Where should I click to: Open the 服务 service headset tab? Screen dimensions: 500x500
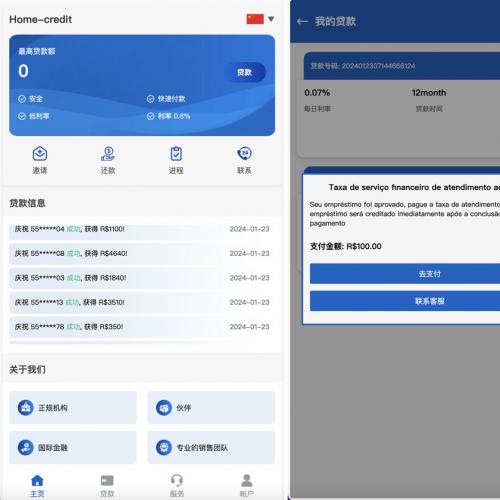pyautogui.click(x=177, y=486)
